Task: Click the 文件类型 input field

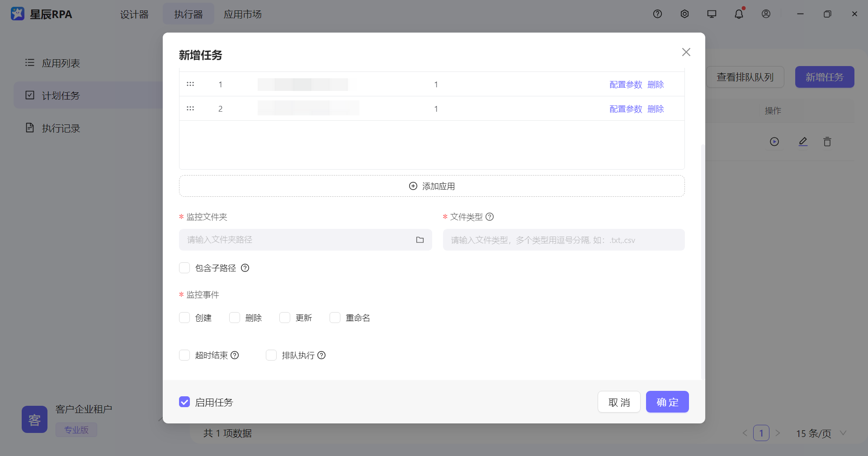Action: (563, 239)
